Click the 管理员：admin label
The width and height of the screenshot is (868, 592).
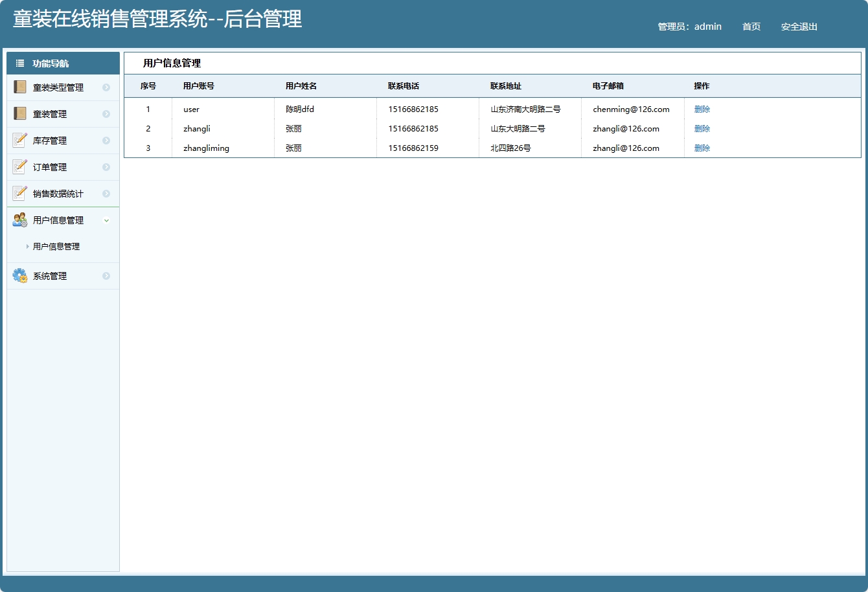[689, 27]
